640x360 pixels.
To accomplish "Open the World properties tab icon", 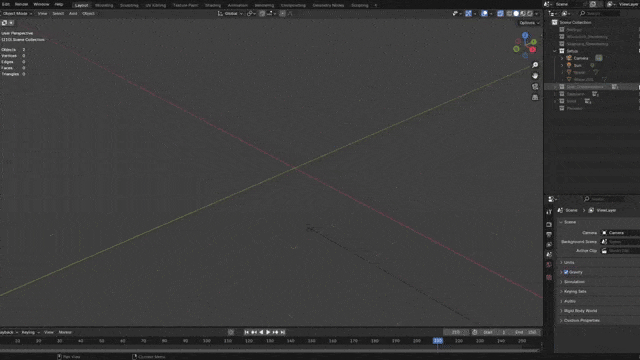I will (549, 264).
